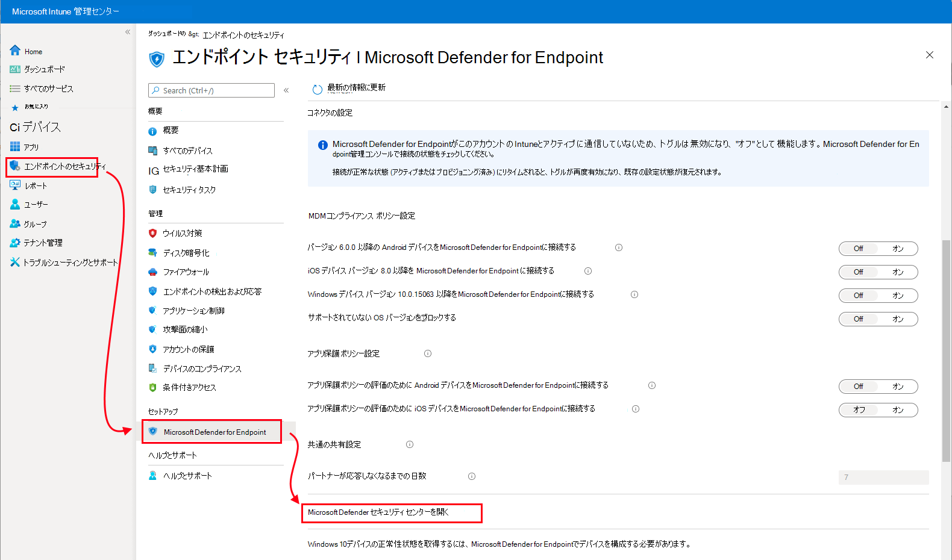Click the scrollbar up arrow
This screenshot has width=952, height=560.
(946, 107)
